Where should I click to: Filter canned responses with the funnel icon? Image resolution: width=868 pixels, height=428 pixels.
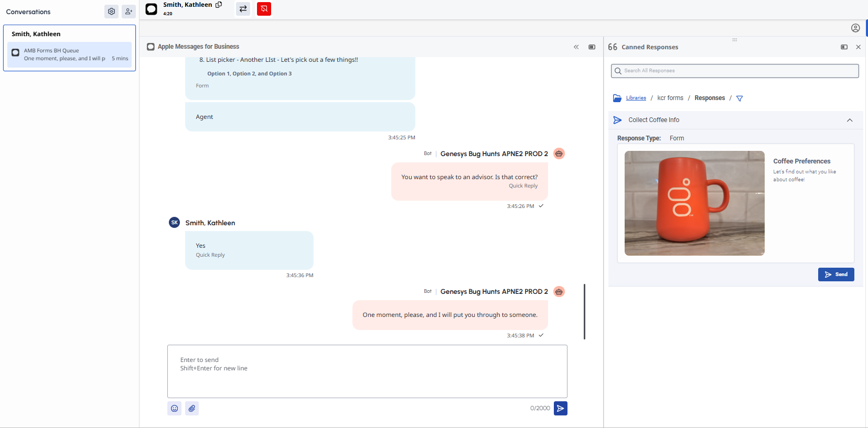point(740,98)
